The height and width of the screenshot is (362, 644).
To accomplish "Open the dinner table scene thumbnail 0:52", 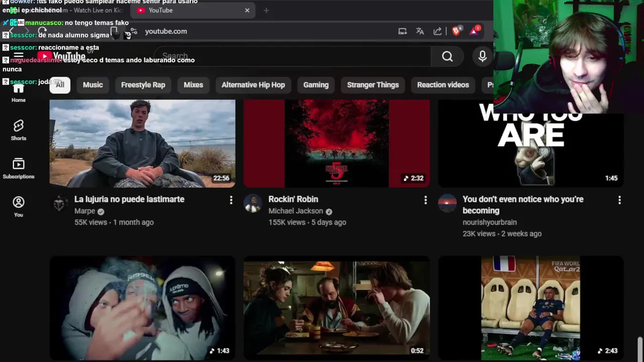I will 337,308.
